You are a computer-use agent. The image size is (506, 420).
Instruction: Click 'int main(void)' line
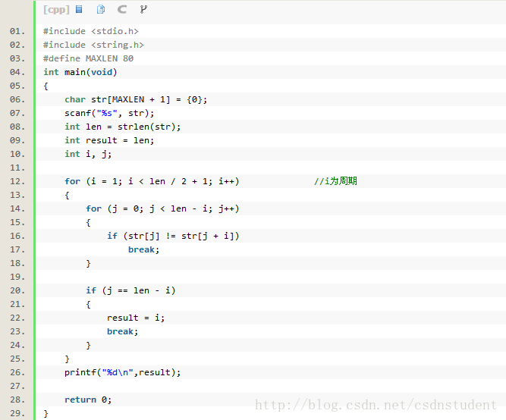click(80, 72)
